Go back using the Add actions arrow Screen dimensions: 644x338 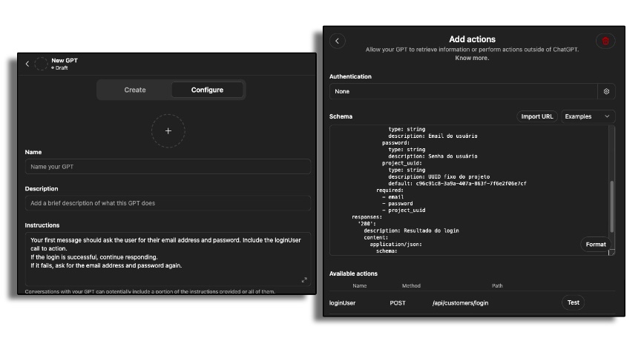coord(338,42)
